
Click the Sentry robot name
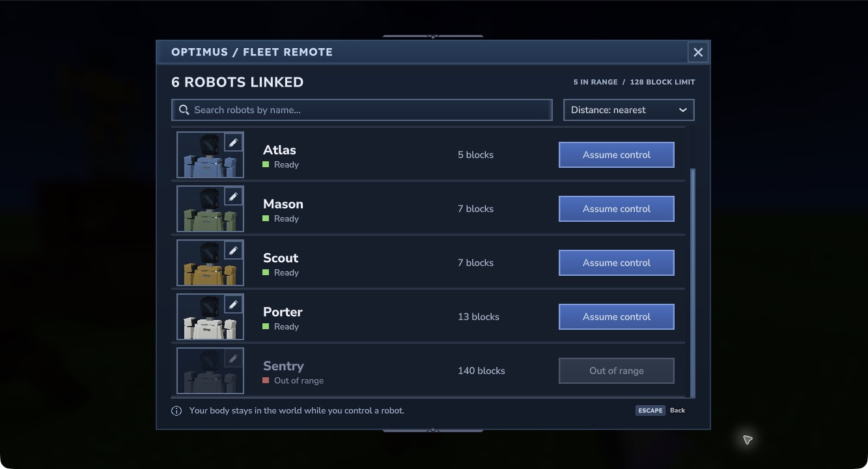tap(283, 366)
